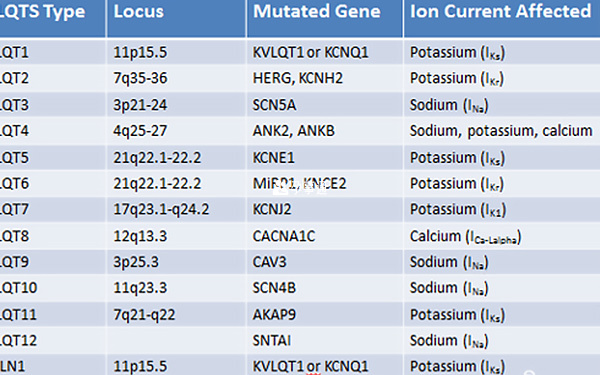Click the Ion Current Affected header
Image resolution: width=600 pixels, height=375 pixels.
pyautogui.click(x=502, y=18)
